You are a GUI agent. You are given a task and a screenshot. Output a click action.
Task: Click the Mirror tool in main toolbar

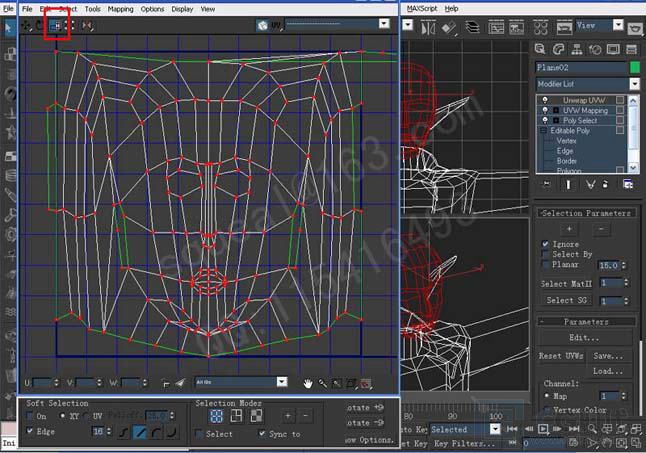tap(428, 28)
